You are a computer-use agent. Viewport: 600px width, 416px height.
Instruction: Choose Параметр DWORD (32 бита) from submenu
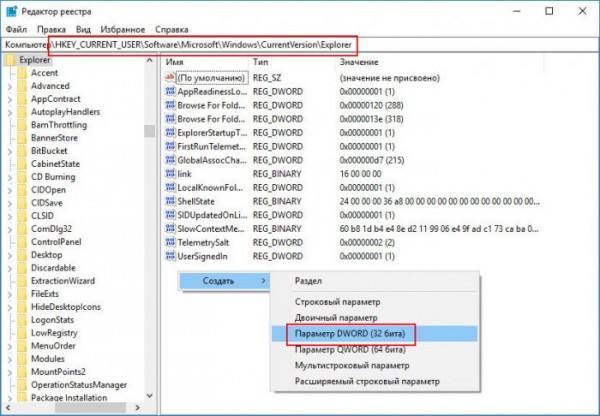pyautogui.click(x=375, y=334)
